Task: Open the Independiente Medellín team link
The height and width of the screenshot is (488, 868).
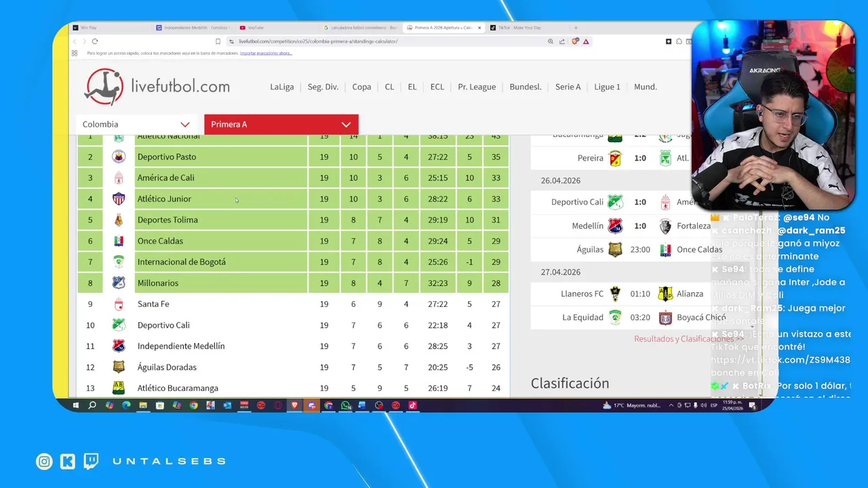Action: coord(181,346)
